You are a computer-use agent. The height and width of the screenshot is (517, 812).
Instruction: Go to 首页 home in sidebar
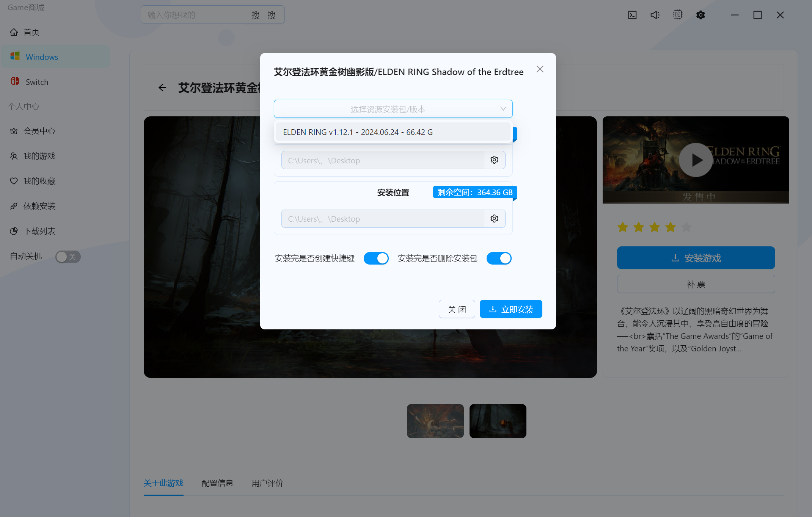click(x=56, y=32)
